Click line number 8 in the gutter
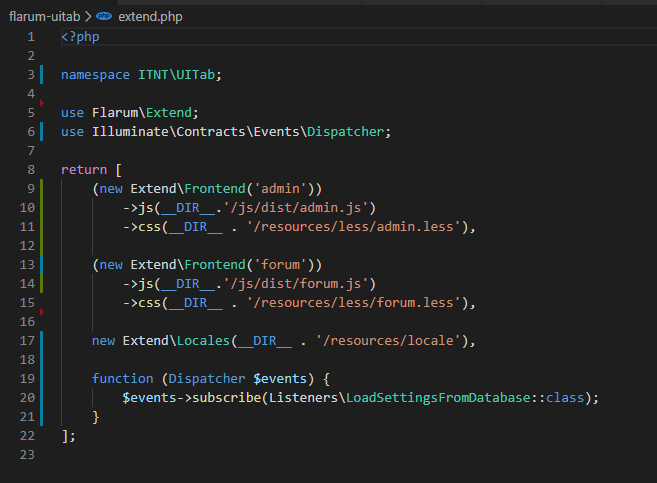Image resolution: width=657 pixels, height=483 pixels. pos(31,170)
